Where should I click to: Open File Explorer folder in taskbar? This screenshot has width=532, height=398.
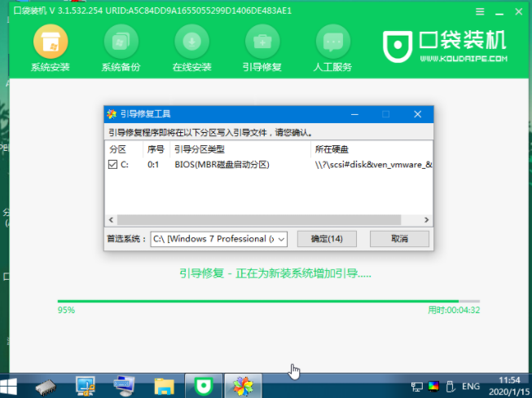pyautogui.click(x=165, y=384)
